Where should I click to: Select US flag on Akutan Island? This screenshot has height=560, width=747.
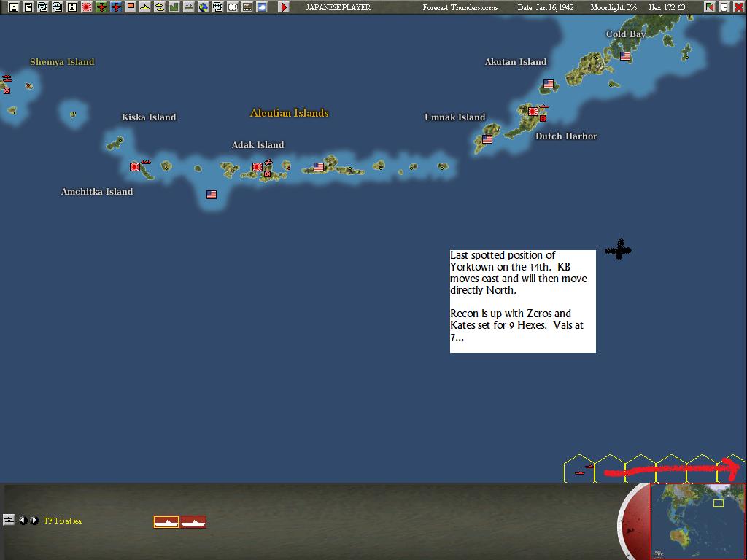549,84
